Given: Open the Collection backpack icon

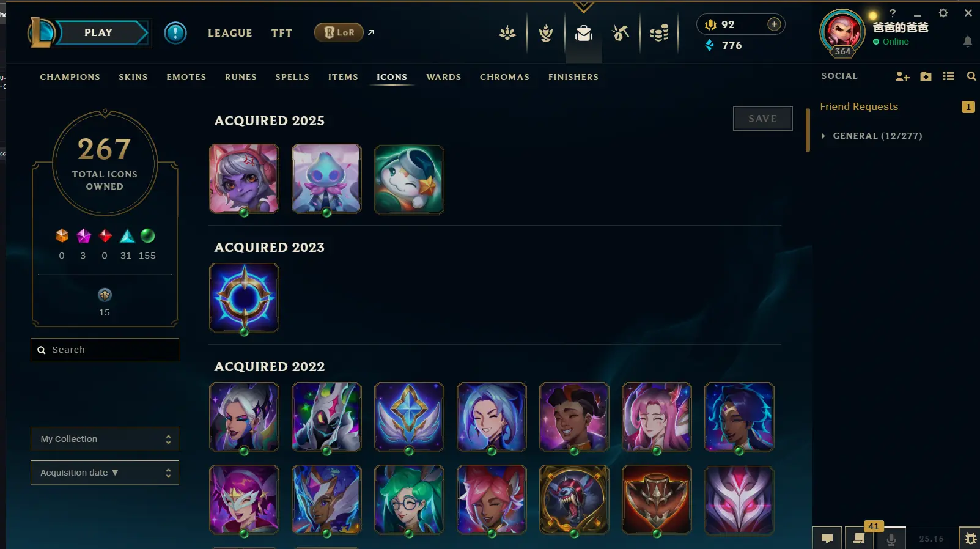Looking at the screenshot, I should click(584, 33).
